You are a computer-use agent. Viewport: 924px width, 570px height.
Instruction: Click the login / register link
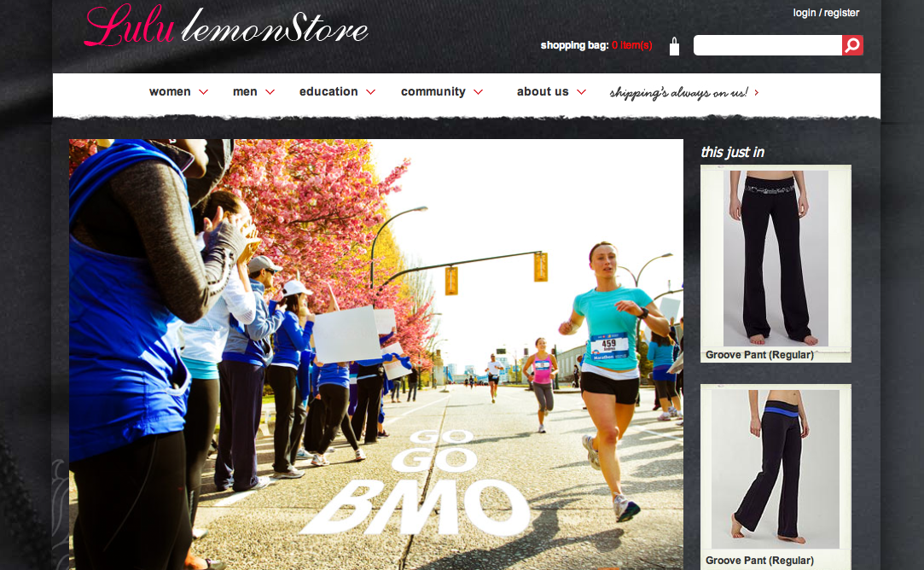pos(826,13)
